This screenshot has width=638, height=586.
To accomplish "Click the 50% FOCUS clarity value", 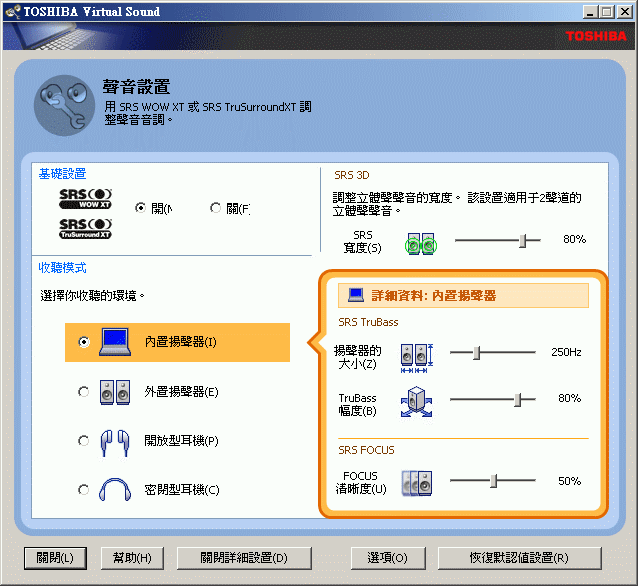I will point(569,481).
